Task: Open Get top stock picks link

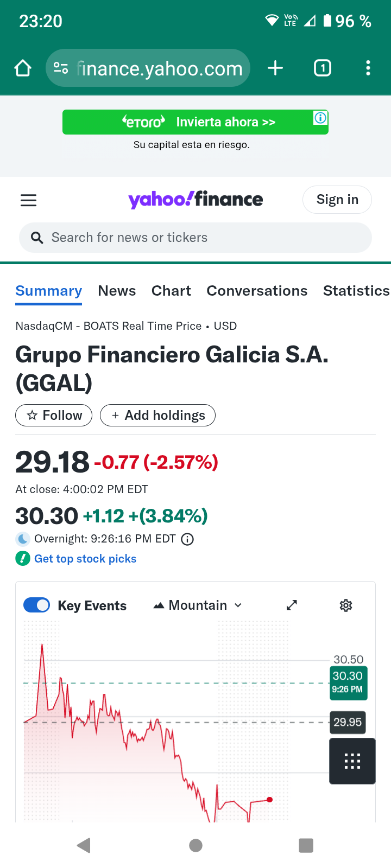Action: [85, 559]
